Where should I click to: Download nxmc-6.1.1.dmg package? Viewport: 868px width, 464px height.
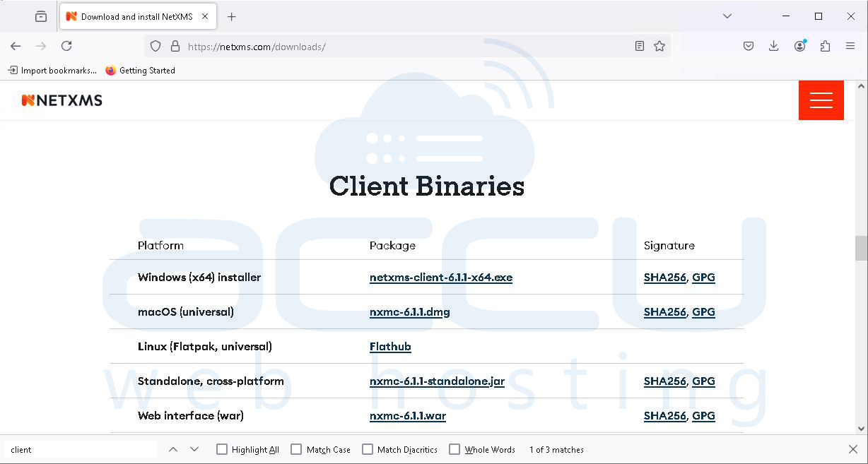410,312
